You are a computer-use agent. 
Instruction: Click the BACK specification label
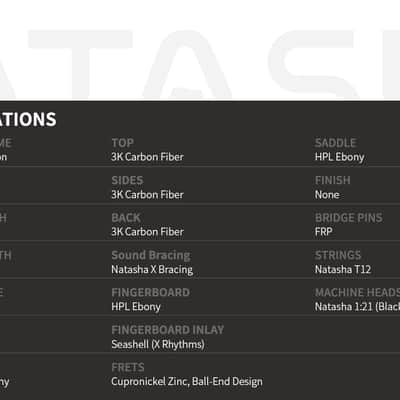(126, 218)
